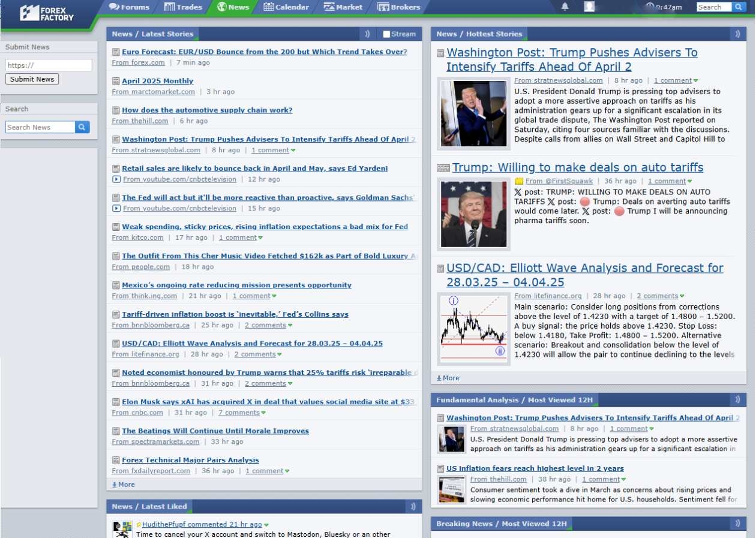Click the Search News input field

[40, 127]
